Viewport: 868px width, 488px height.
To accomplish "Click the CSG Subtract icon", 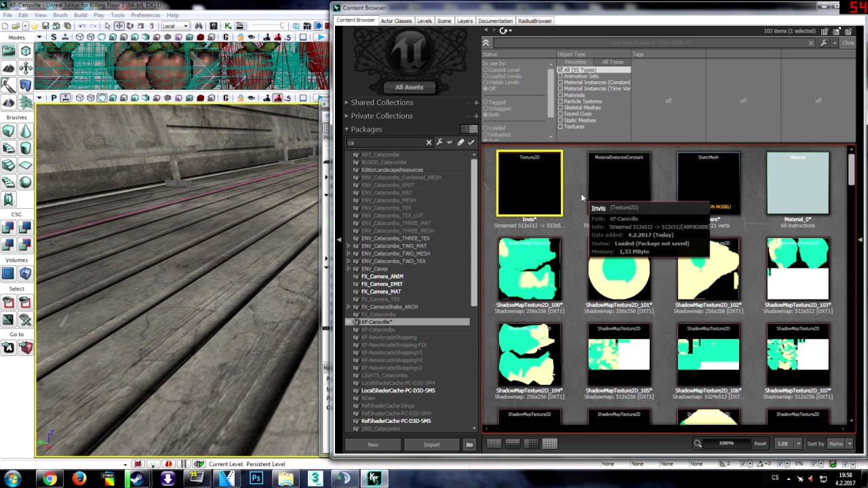I will (x=25, y=229).
